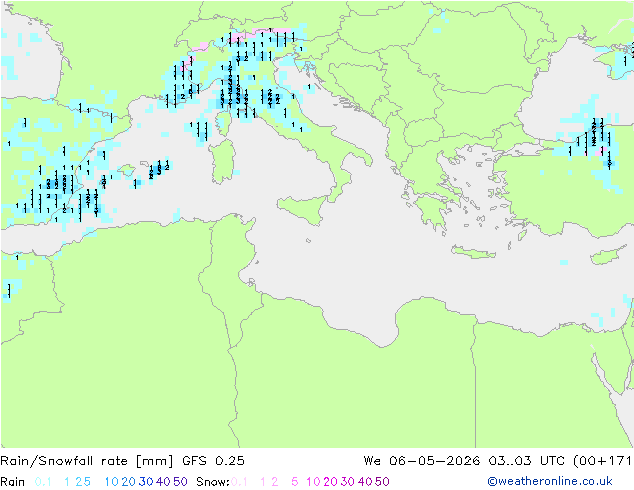Click the "03..03 UTC" time text
The height and width of the screenshot is (490, 634).
click(x=526, y=461)
